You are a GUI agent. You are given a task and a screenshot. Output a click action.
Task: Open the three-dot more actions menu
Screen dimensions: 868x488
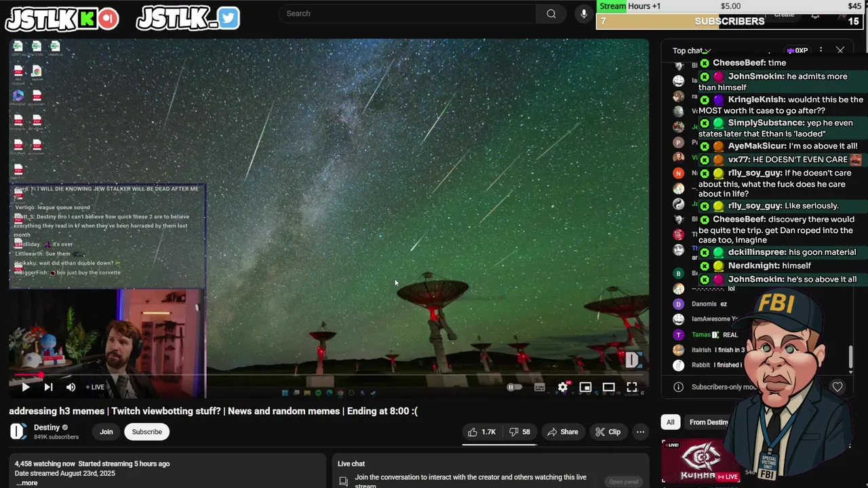pos(640,432)
